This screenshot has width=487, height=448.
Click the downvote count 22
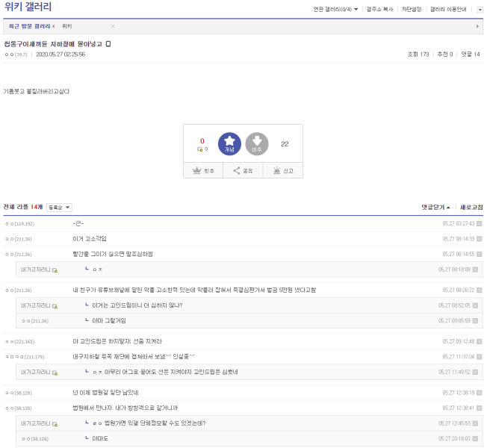click(285, 144)
